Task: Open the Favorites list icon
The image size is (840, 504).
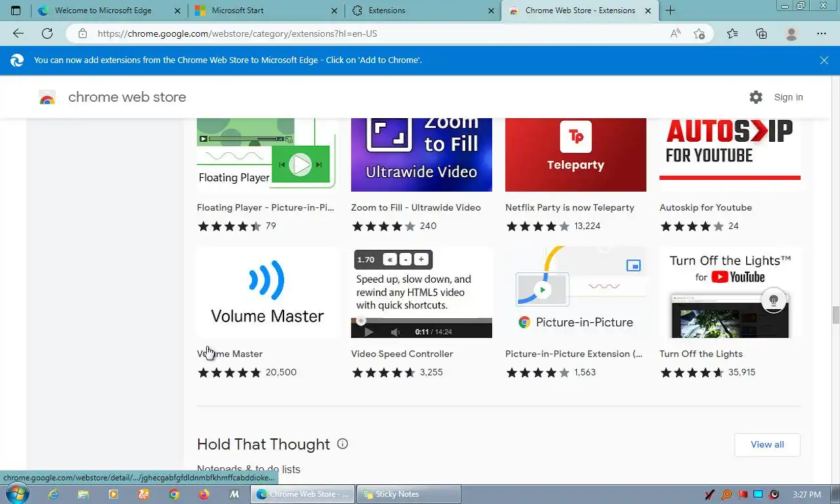Action: click(x=732, y=33)
